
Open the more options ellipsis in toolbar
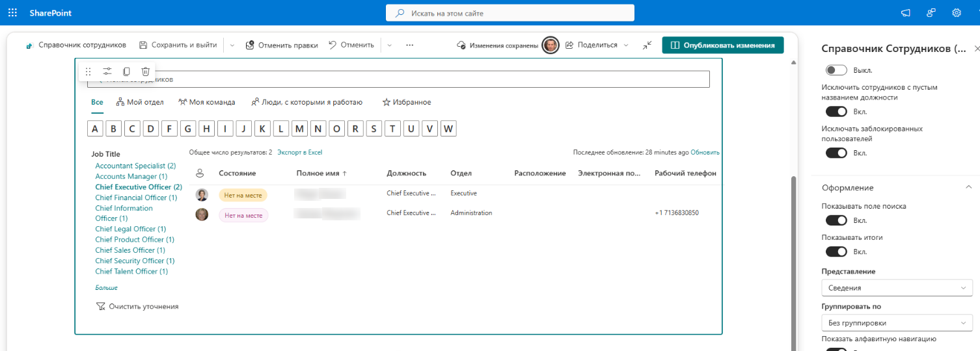tap(409, 45)
